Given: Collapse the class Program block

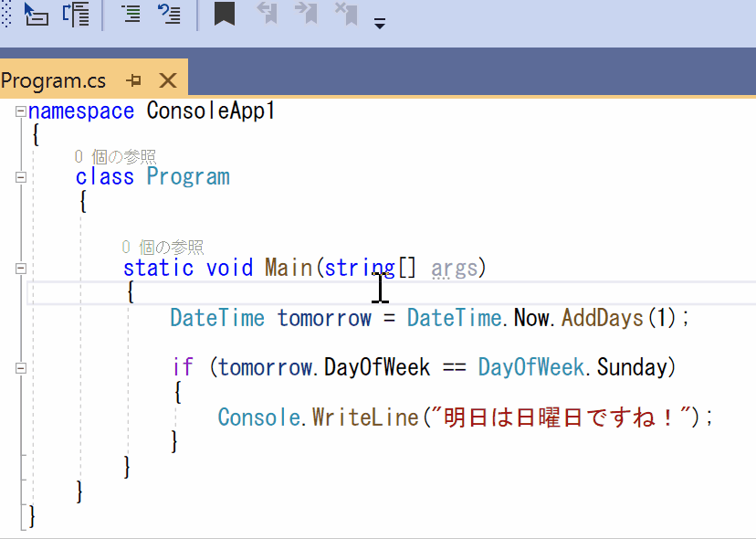Looking at the screenshot, I should click(x=20, y=177).
